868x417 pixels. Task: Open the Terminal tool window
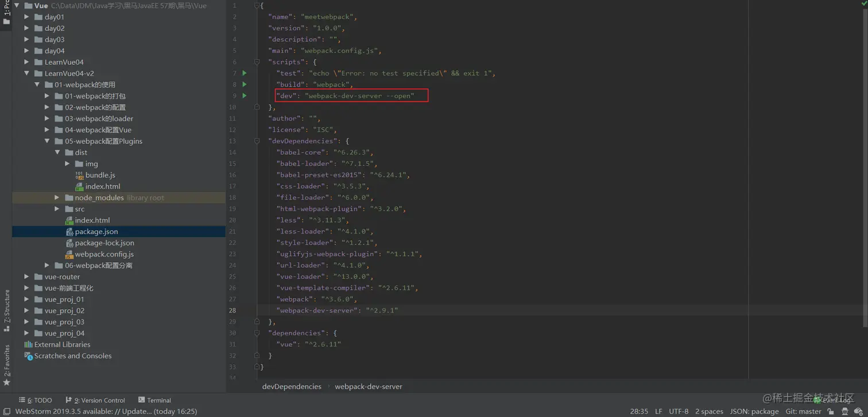pos(154,400)
